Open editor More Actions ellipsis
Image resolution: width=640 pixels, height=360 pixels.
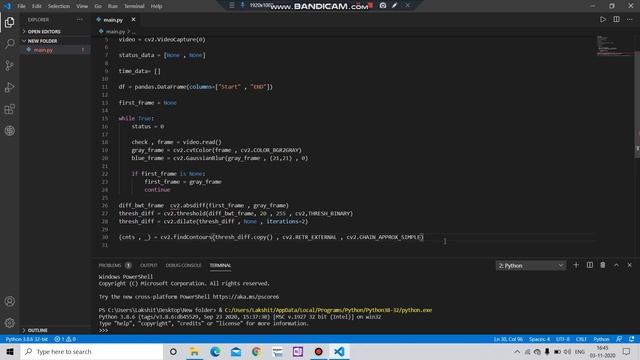[x=630, y=20]
